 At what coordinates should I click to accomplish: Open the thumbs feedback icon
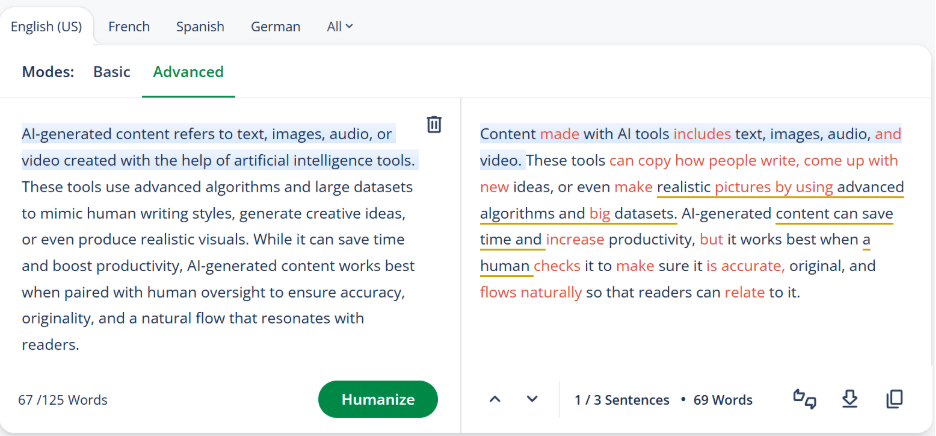pos(805,399)
